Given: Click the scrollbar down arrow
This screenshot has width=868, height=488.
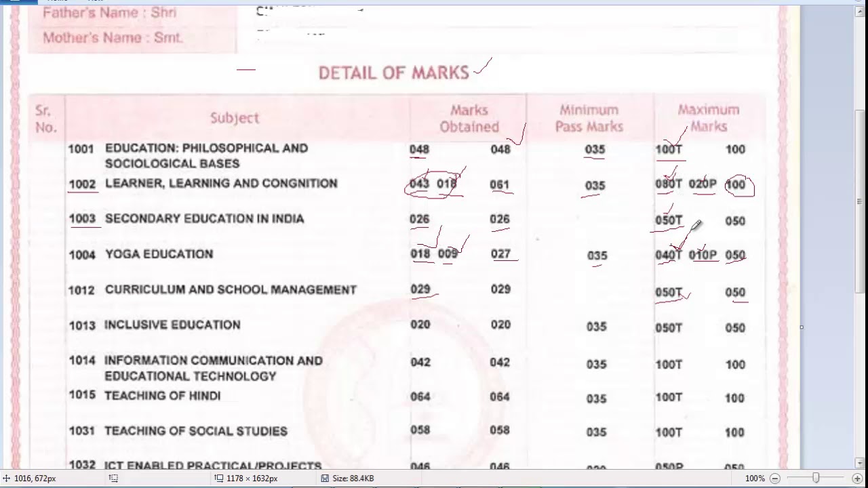Looking at the screenshot, I should click(x=861, y=464).
